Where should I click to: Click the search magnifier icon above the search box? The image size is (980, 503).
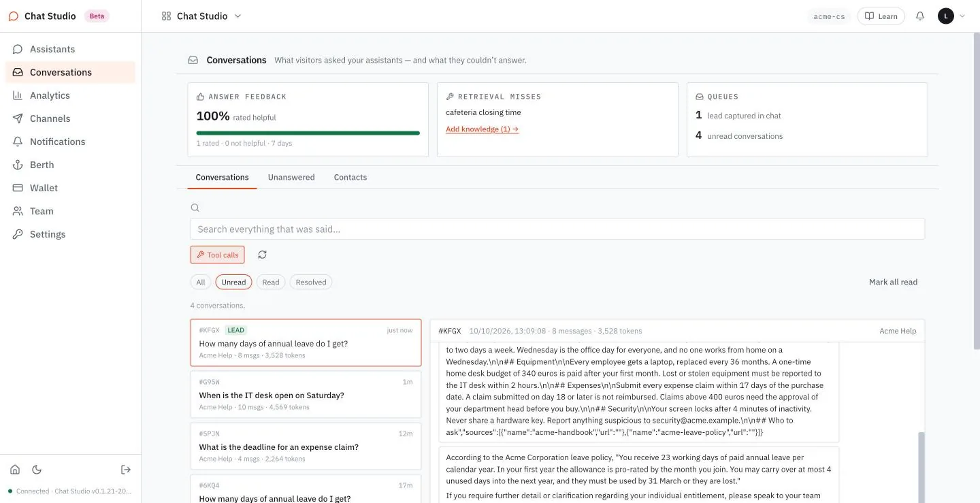point(195,208)
